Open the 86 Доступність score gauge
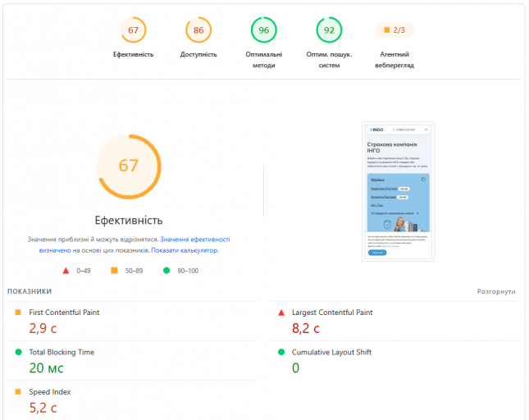Viewport: 529px width, 420px height. click(198, 30)
